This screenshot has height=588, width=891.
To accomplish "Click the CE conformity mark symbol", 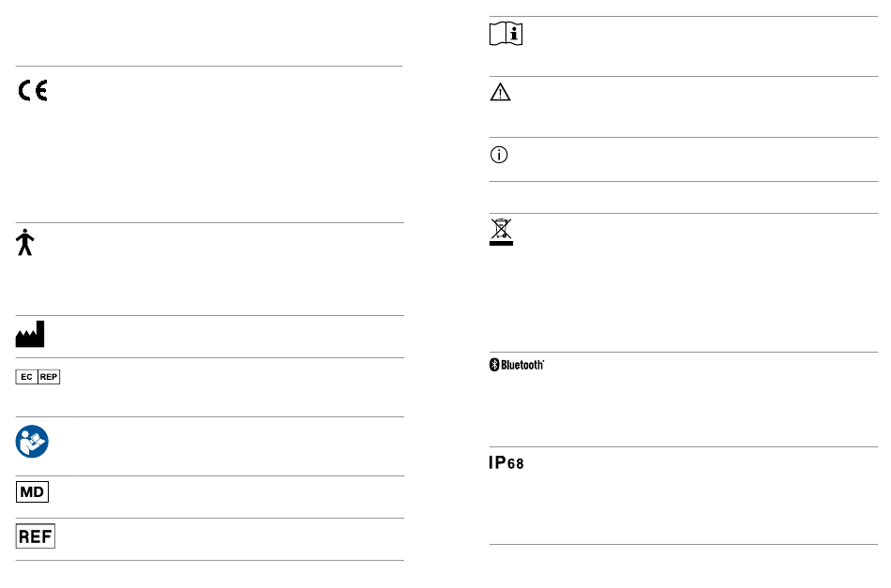I will point(33,90).
